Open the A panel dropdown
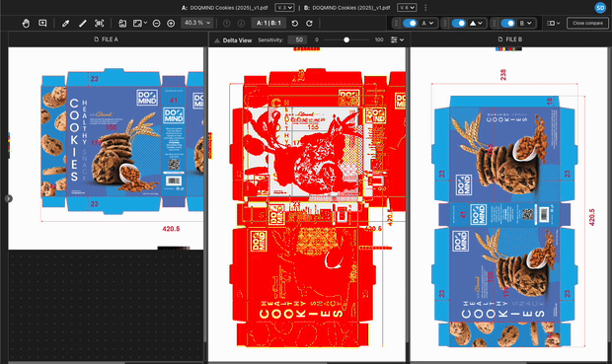Viewport: 612px width, 364px height. tap(427, 23)
